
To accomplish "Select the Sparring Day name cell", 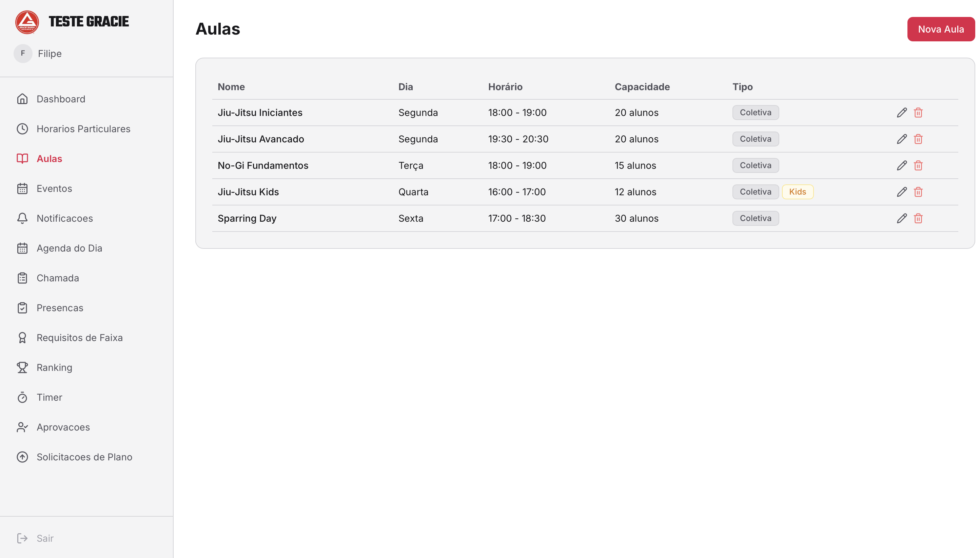I will (x=247, y=218).
